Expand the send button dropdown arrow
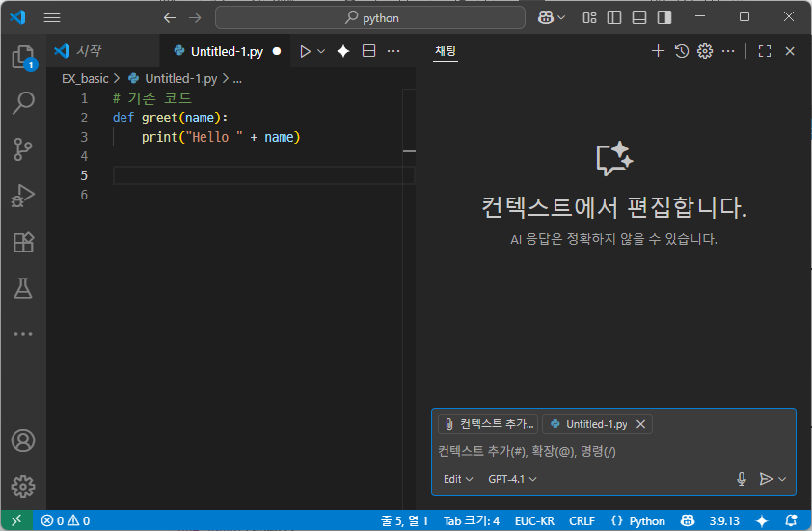812x531 pixels. pyautogui.click(x=782, y=479)
